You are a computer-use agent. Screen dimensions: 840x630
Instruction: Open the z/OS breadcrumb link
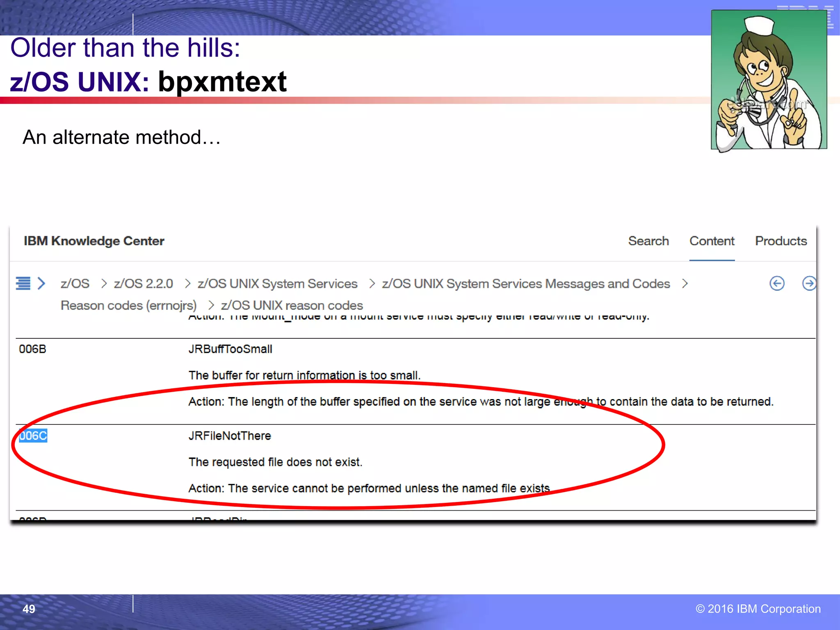coord(75,284)
